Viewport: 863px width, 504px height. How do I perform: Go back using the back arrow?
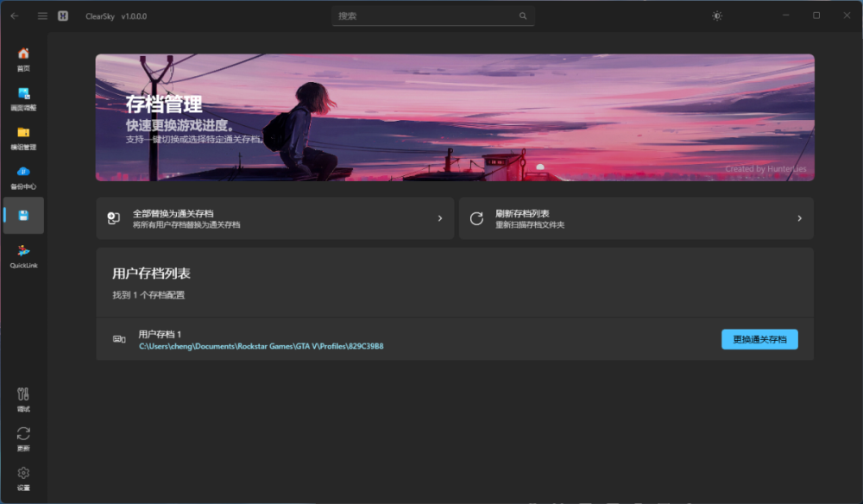13,15
